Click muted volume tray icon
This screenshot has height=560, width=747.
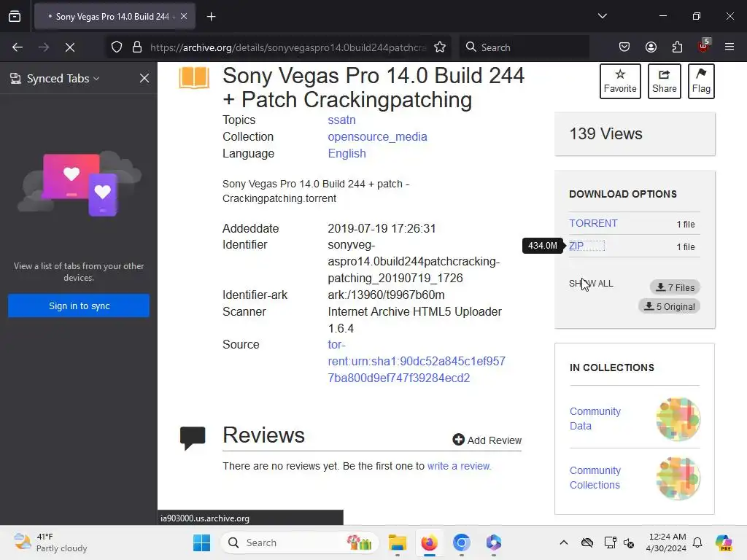(x=628, y=542)
